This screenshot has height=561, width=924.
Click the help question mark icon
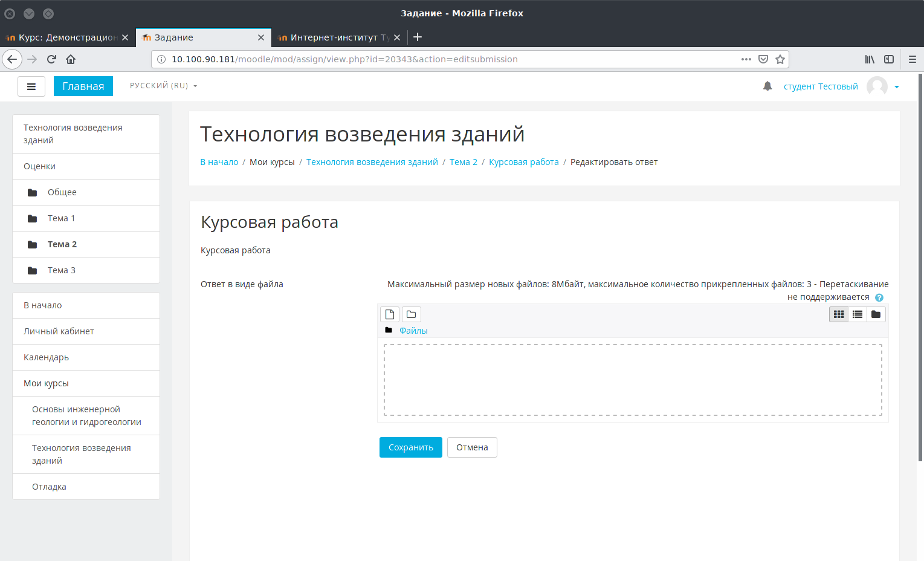click(x=879, y=297)
